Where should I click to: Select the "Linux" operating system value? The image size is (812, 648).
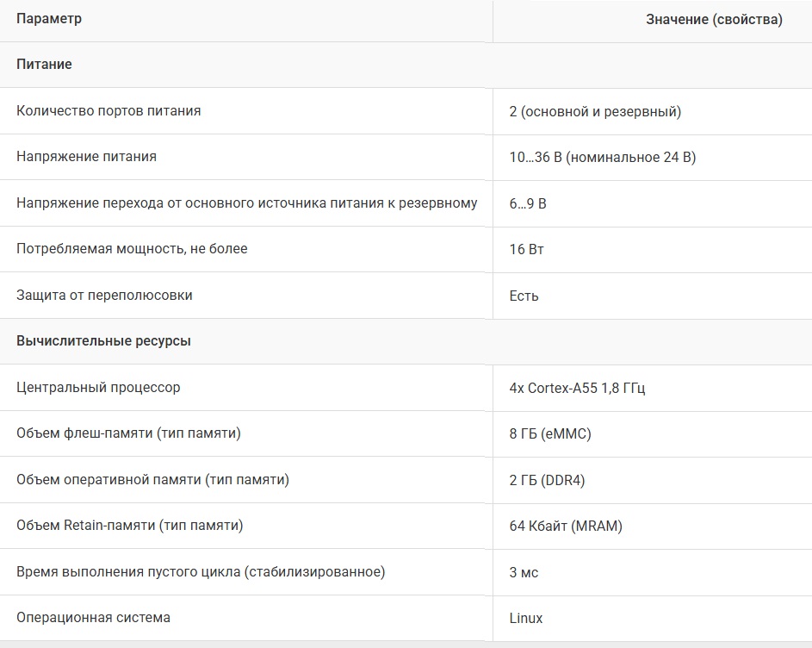coord(526,618)
